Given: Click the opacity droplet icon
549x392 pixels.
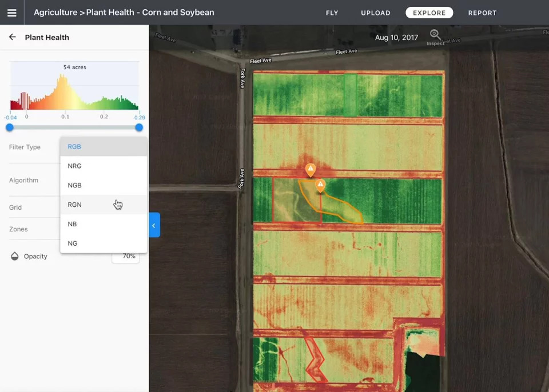Looking at the screenshot, I should 14,256.
